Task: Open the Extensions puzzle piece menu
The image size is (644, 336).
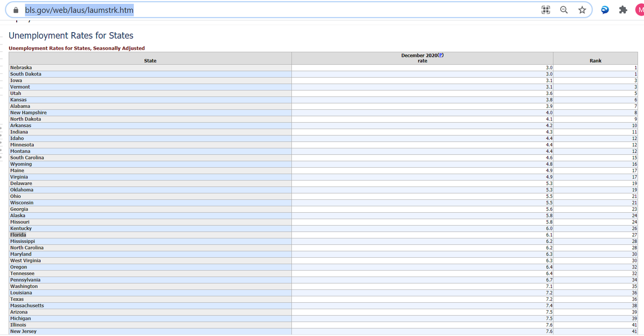Action: [623, 10]
